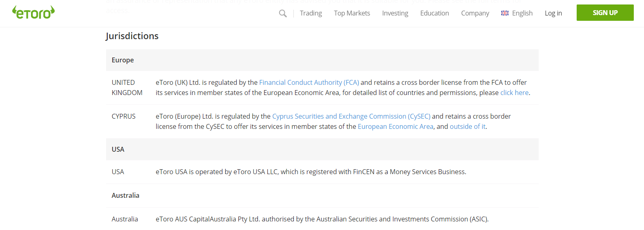Open the Financial Conduct Authority (FCA) link
Image resolution: width=644 pixels, height=230 pixels.
click(309, 82)
